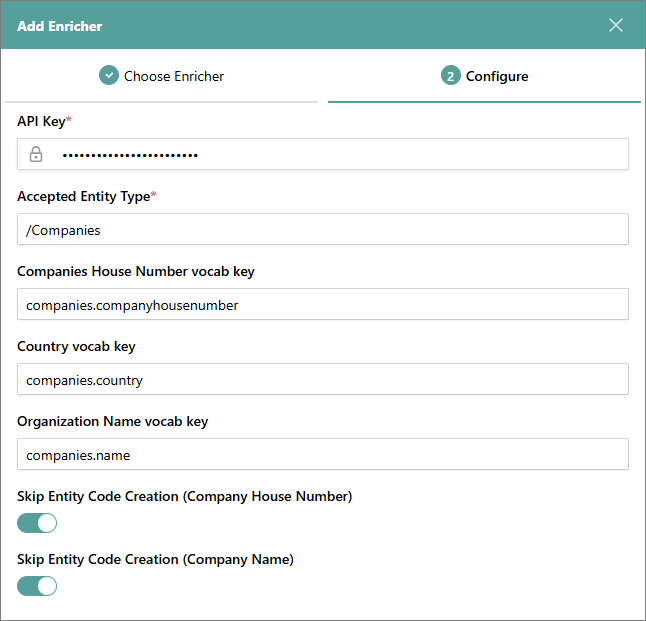The image size is (646, 621).
Task: Click the Country vocab key label
Action: point(76,346)
